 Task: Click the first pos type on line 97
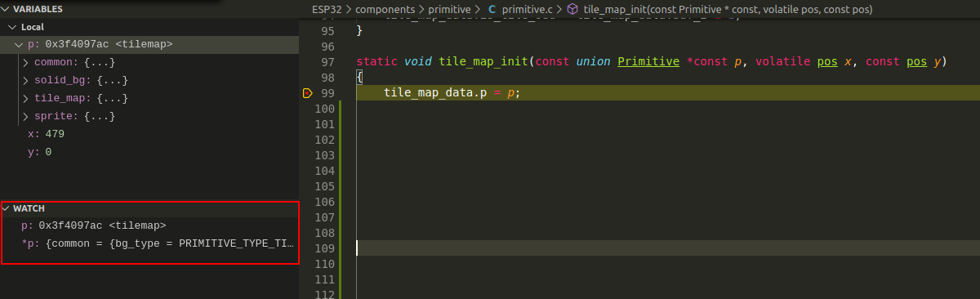pyautogui.click(x=827, y=62)
